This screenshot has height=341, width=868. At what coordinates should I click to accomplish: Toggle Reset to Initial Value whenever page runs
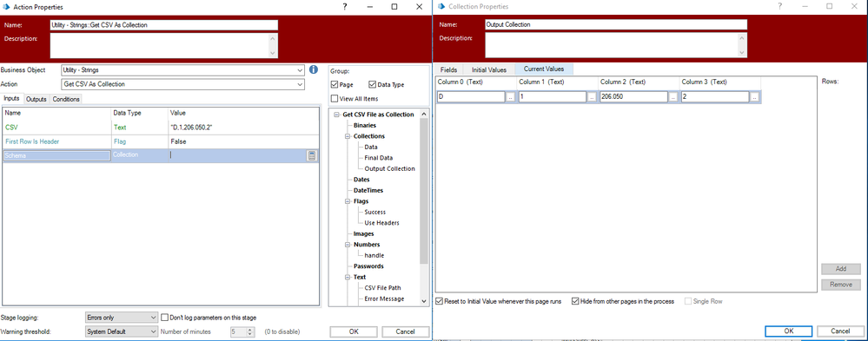click(440, 302)
